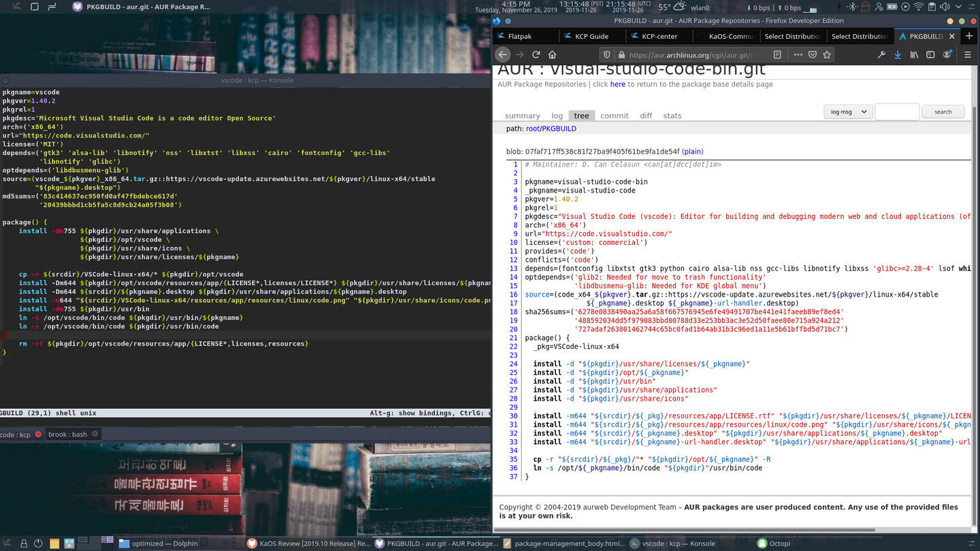The image size is (980, 551).
Task: Click the root path link
Action: coord(533,129)
